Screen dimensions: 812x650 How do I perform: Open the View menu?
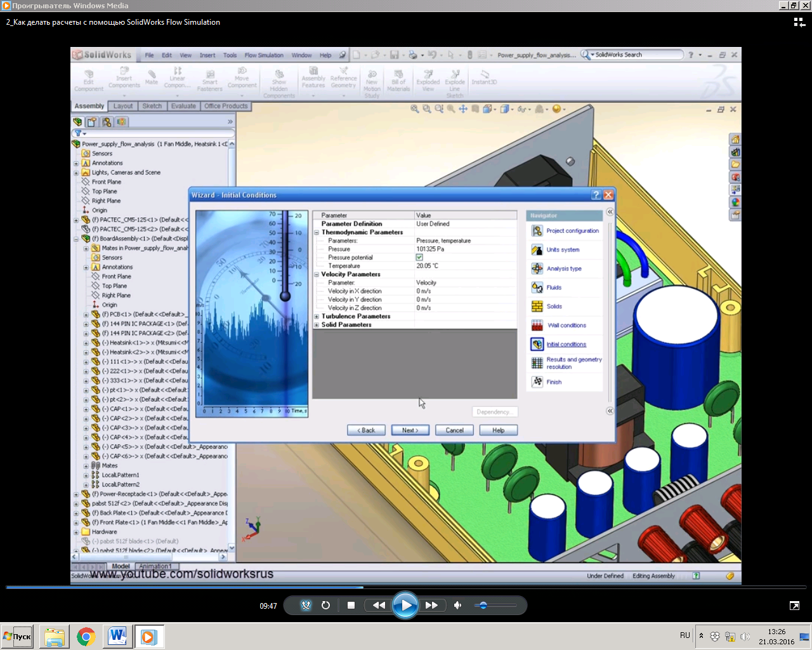tap(185, 55)
